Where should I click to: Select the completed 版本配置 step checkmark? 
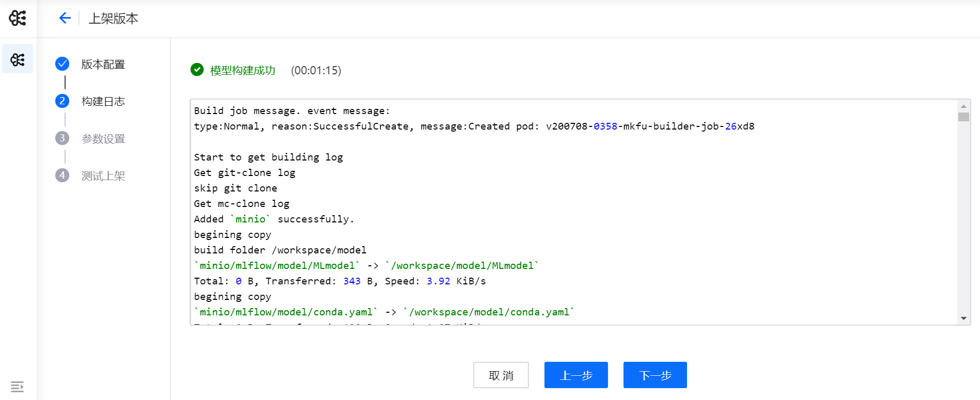[x=62, y=63]
